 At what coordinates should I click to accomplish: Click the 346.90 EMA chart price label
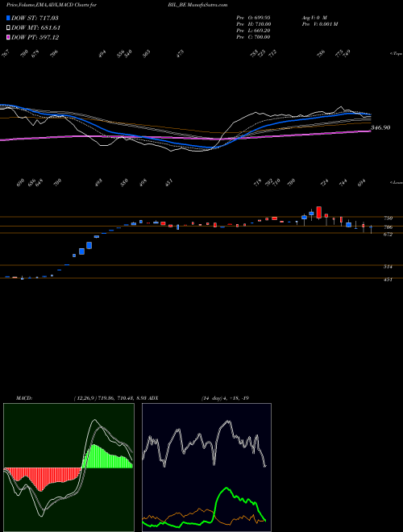[380, 127]
